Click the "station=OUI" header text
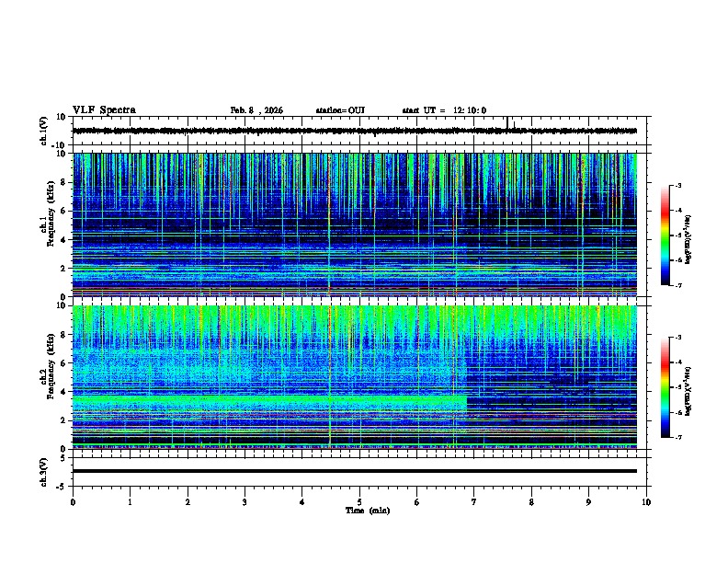This screenshot has width=728, height=563. pos(340,110)
